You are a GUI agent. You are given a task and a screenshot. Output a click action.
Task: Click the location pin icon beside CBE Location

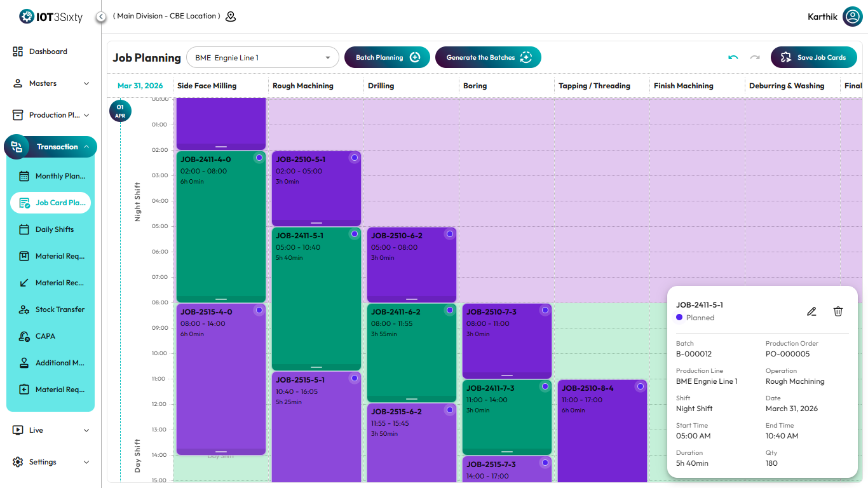click(x=231, y=17)
